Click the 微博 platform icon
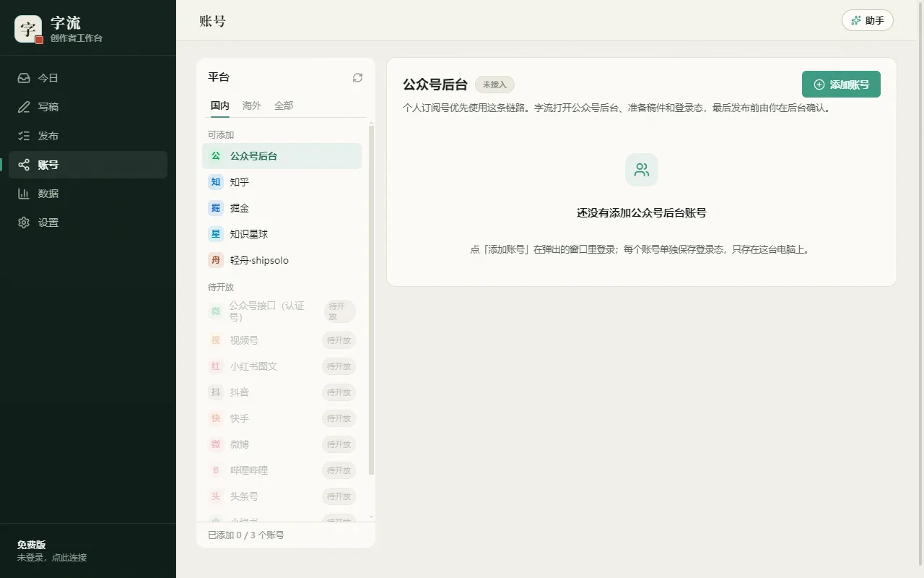This screenshot has width=924, height=578. point(216,444)
